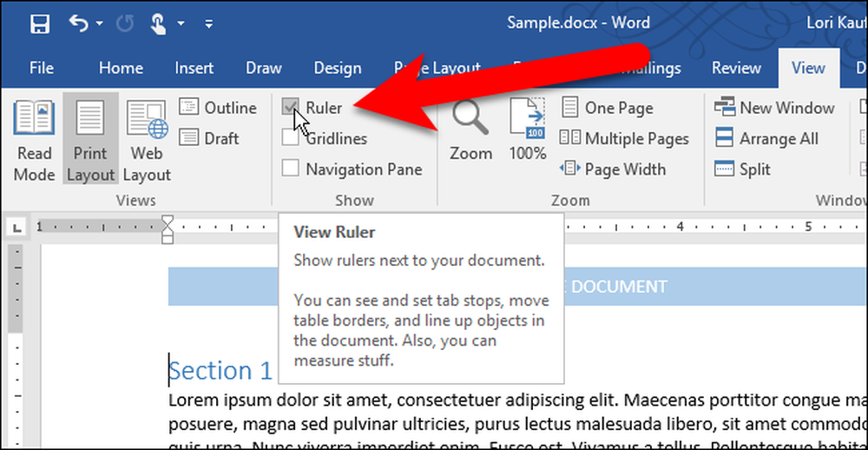Fit to Page Width
868x450 pixels.
click(x=613, y=169)
